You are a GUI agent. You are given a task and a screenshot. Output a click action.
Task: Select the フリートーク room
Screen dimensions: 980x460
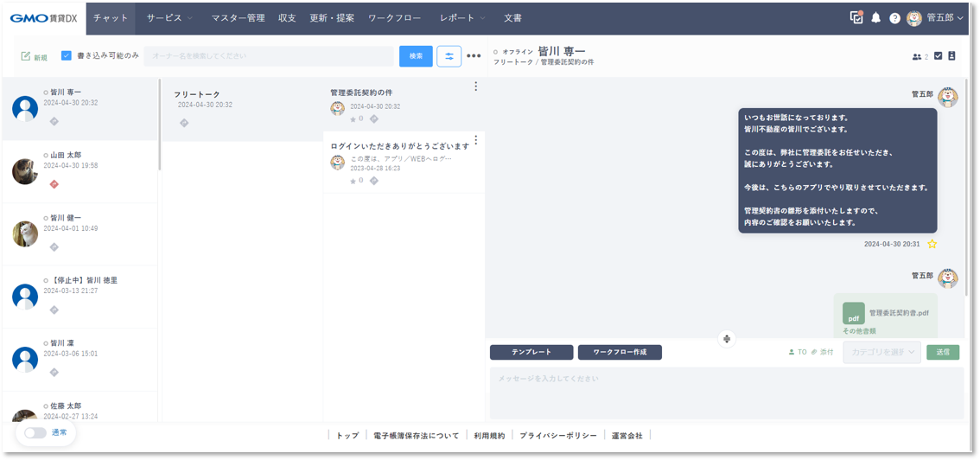(x=243, y=109)
